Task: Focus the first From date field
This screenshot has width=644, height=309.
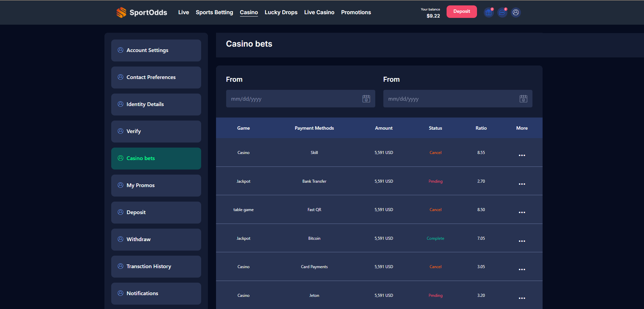Action: 301,99
